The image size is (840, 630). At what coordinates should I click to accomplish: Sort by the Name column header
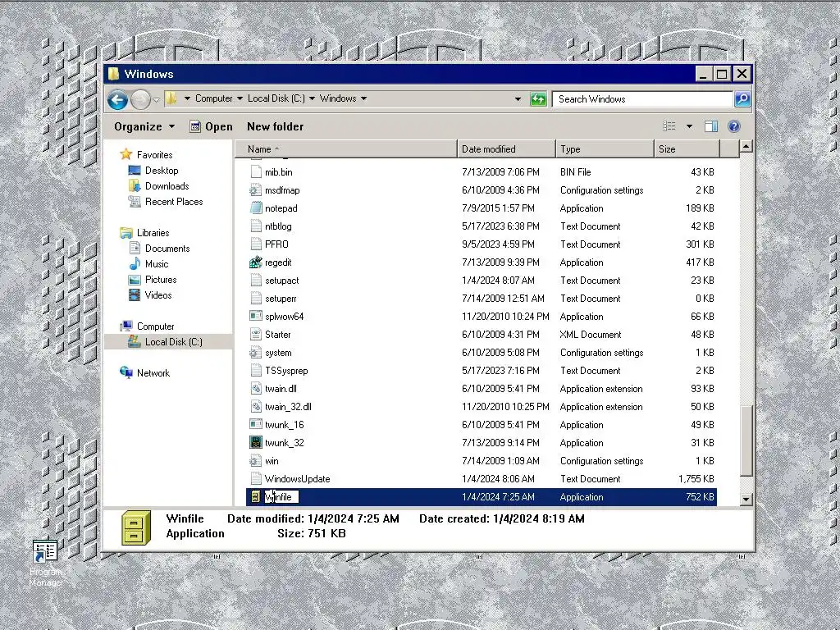pyautogui.click(x=346, y=149)
